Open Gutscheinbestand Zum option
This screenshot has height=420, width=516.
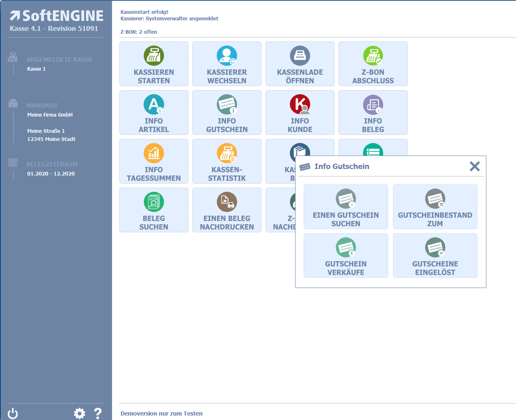tap(435, 207)
